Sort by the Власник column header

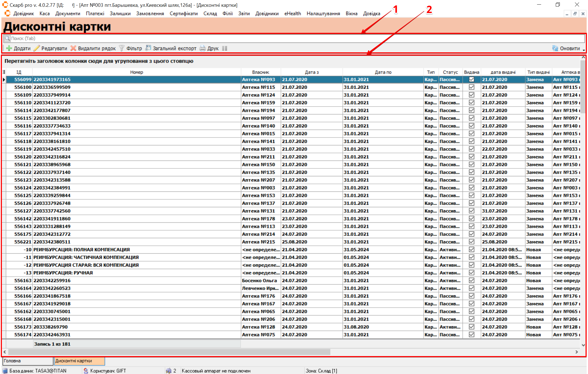point(261,72)
